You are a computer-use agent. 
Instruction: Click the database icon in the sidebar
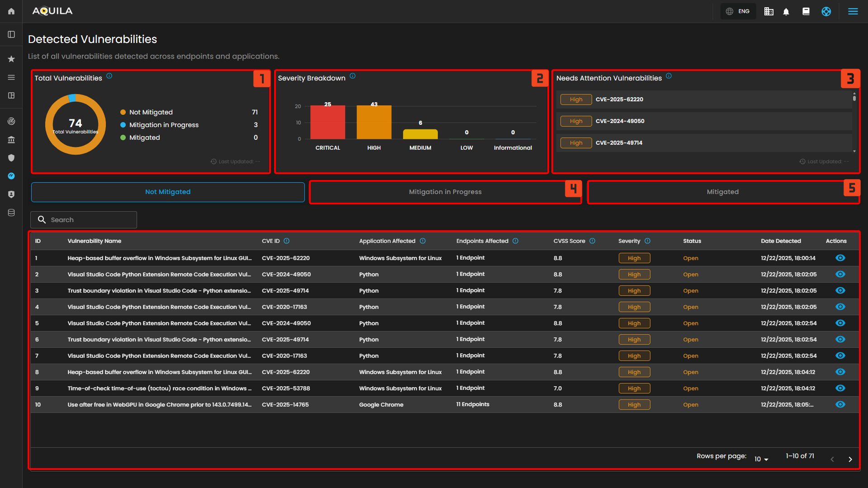(11, 213)
